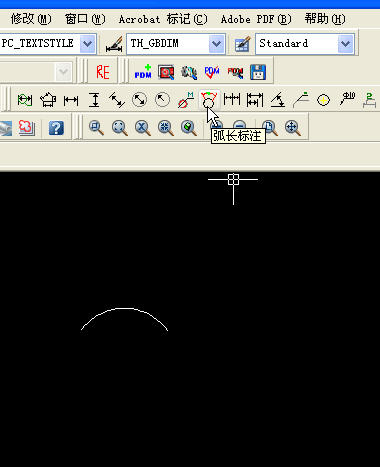
Task: Click the PDM add (green plus) icon
Action: tap(143, 72)
